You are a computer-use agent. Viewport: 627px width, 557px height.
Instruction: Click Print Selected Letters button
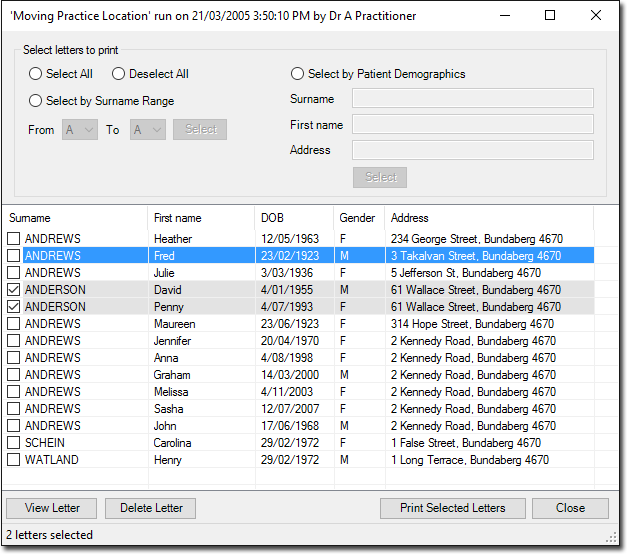(x=452, y=508)
